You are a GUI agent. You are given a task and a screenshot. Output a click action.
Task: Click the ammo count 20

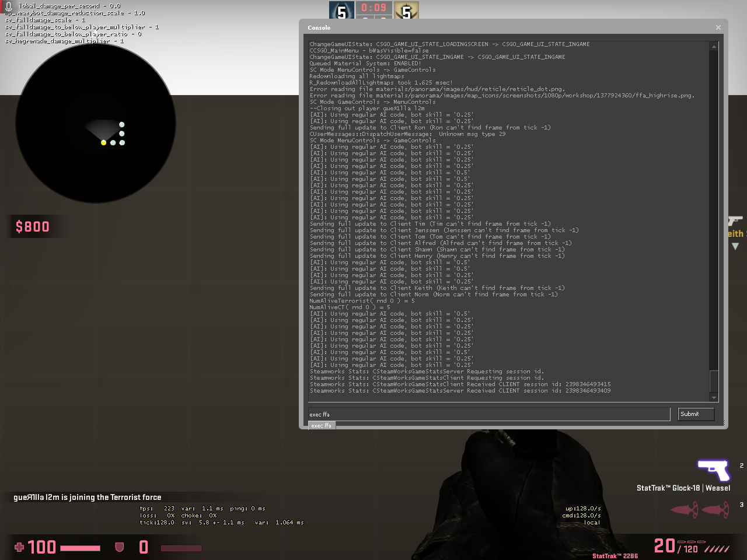665,545
